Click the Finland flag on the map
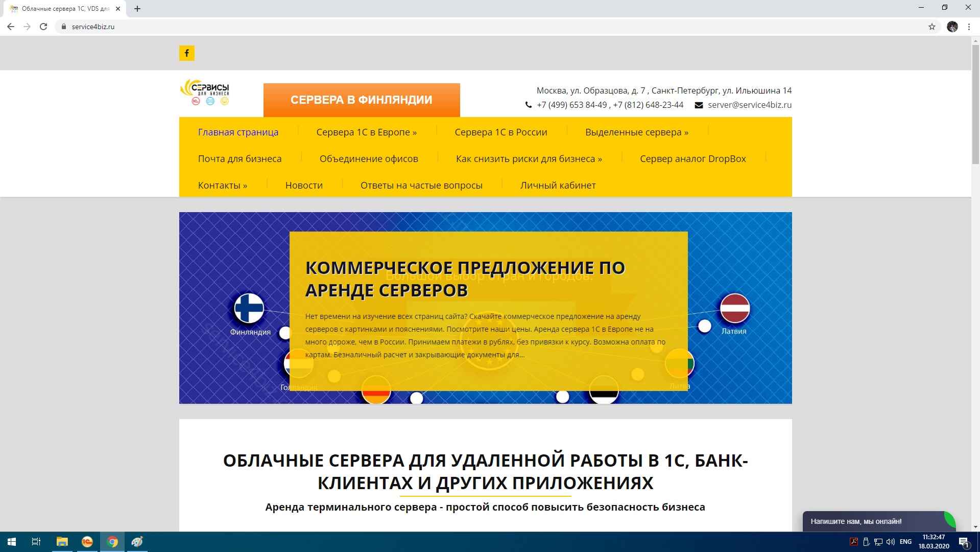The height and width of the screenshot is (552, 980). pos(249,308)
